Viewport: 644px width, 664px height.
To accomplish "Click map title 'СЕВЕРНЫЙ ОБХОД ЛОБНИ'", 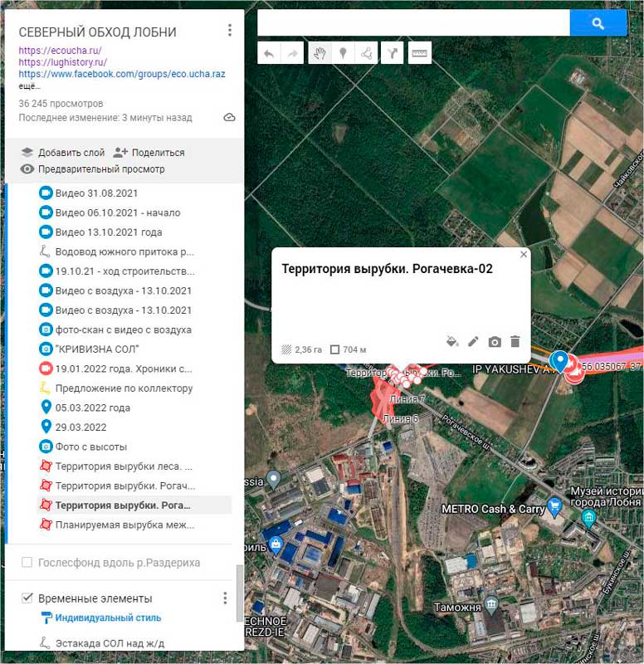I will click(97, 32).
